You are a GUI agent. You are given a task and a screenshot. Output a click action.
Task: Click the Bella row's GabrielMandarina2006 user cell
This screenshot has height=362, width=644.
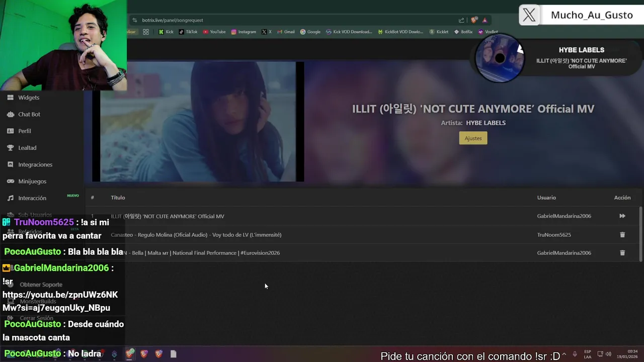click(x=564, y=253)
